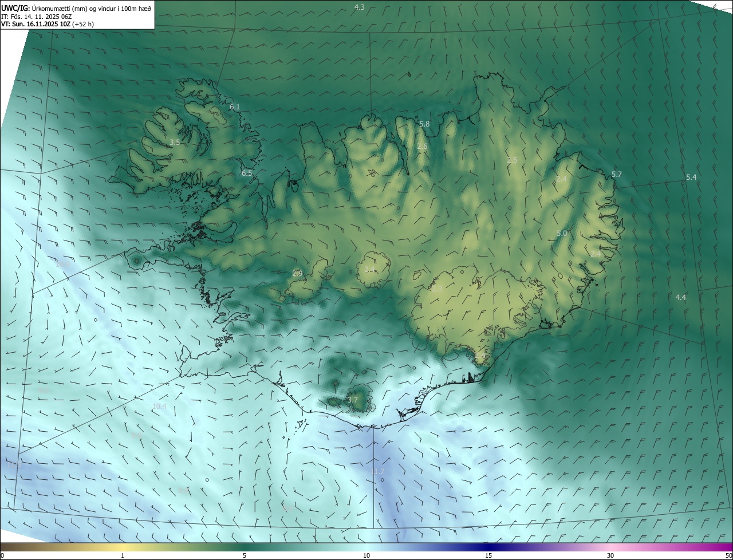The image size is (733, 560).
Task: Click the 11.7 value label south of Iceland
Action: [x=377, y=471]
